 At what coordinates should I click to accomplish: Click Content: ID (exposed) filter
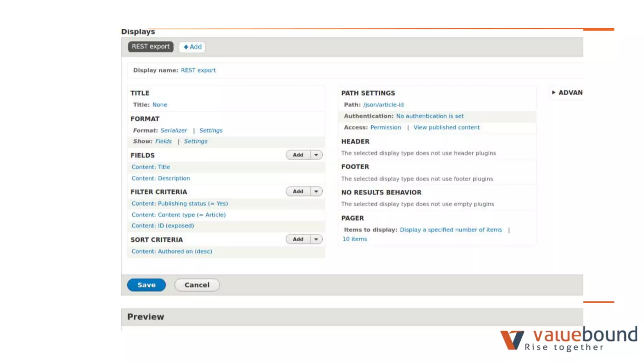click(x=163, y=226)
